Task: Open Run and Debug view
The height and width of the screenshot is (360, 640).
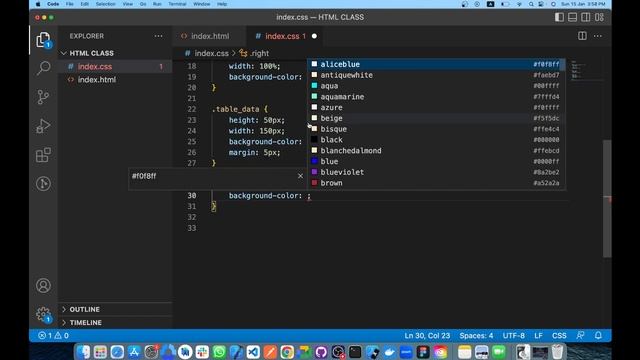Action: [43, 126]
